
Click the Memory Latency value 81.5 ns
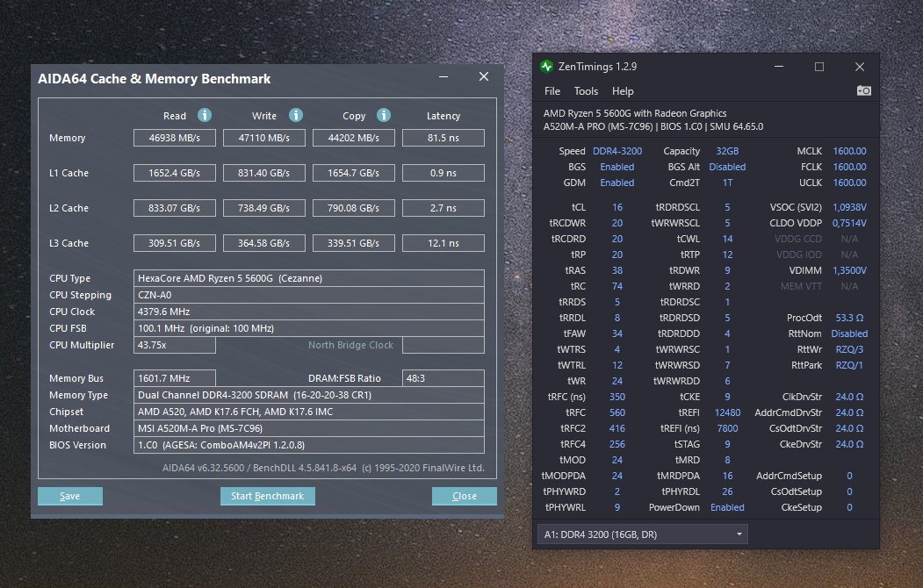(443, 138)
